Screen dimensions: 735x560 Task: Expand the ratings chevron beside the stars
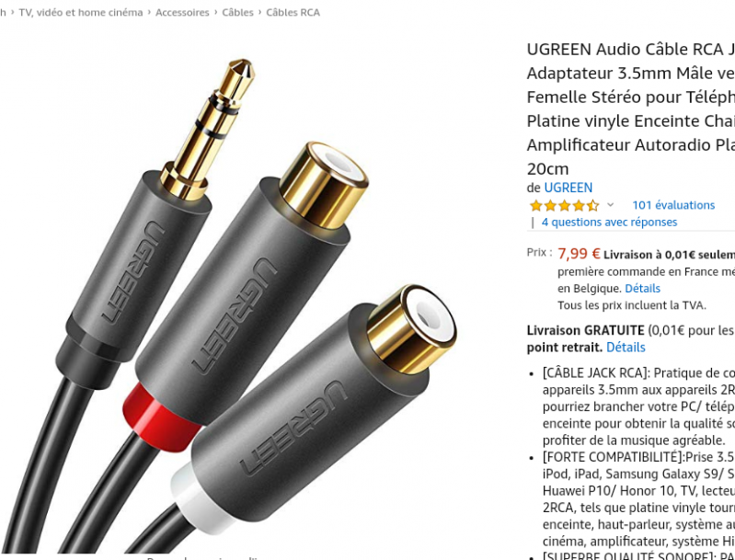point(610,205)
